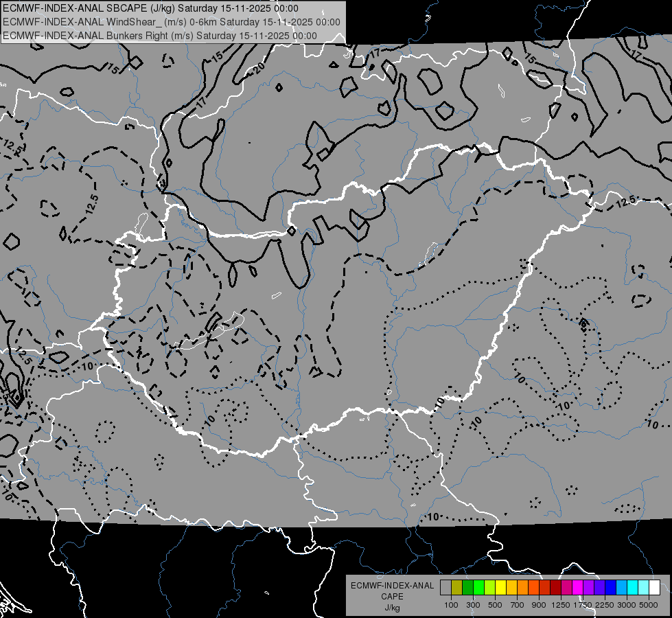Click the legend value 900
This screenshot has height=618, width=672.
click(539, 605)
